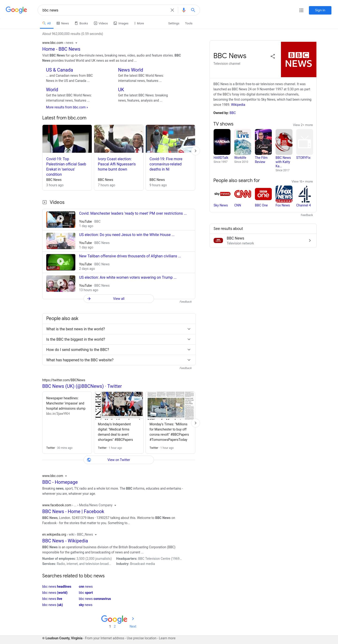Expand 'What has happened to the BBC website?'
The height and width of the screenshot is (644, 338).
pyautogui.click(x=119, y=360)
